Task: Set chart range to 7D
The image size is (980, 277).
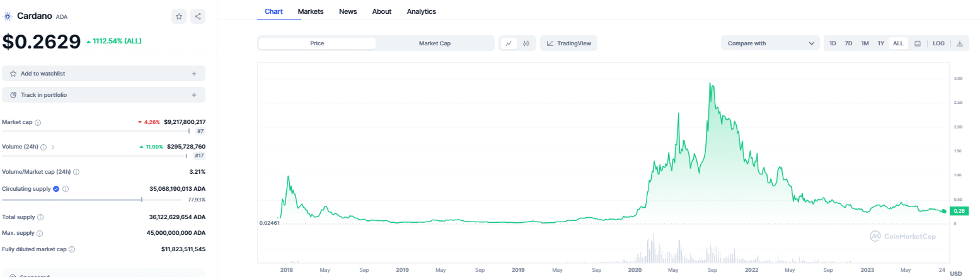Action: point(848,43)
